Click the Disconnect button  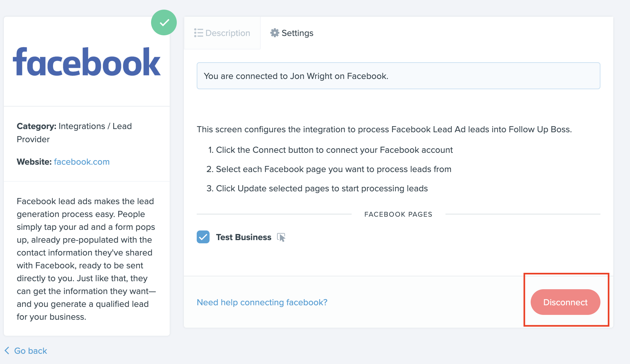click(x=566, y=302)
